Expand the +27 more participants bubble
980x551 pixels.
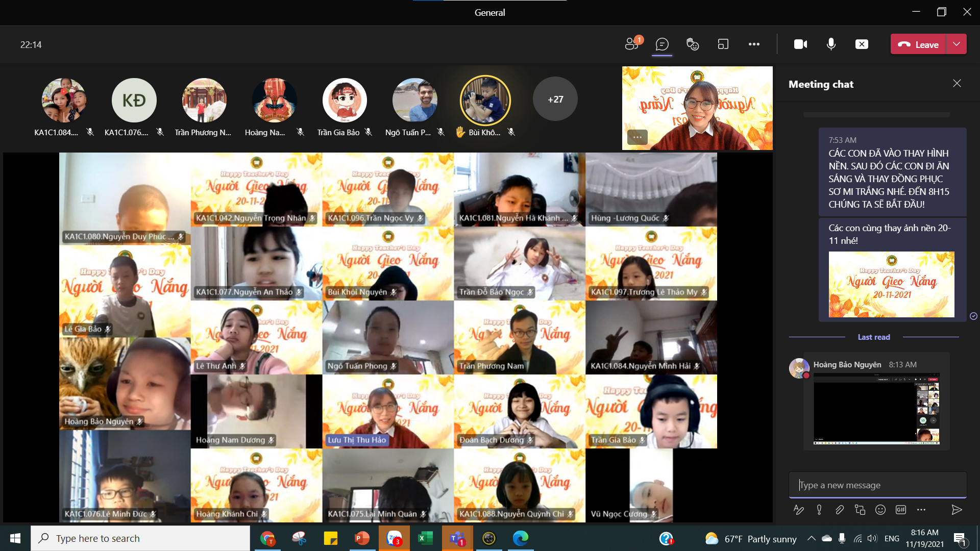pos(555,99)
